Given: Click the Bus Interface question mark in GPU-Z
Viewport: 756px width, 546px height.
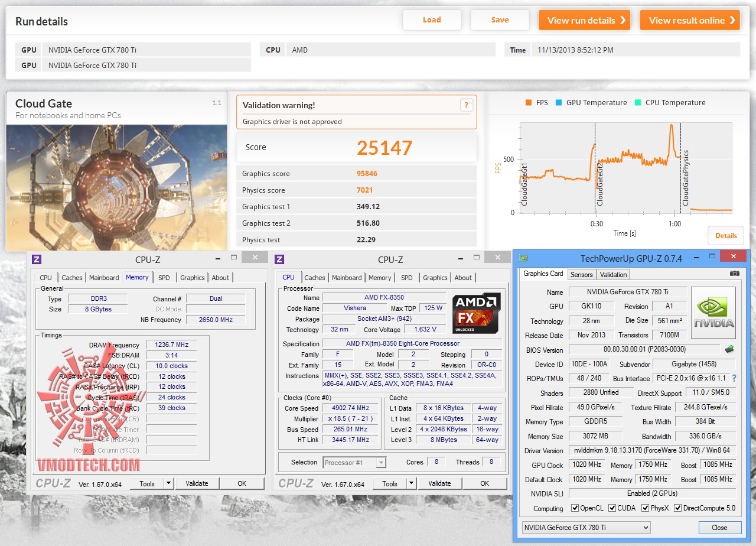Looking at the screenshot, I should click(x=734, y=378).
